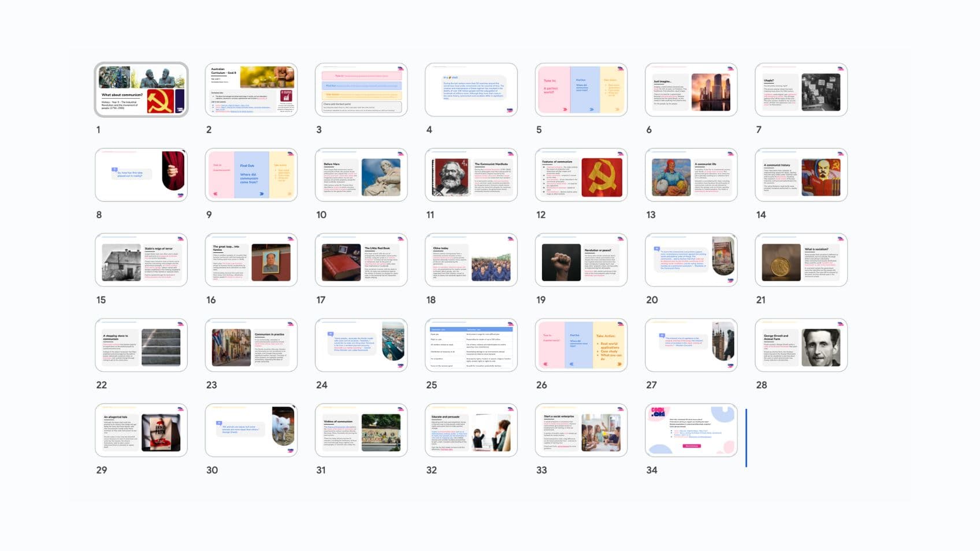The height and width of the screenshot is (551, 980).
Task: Open final slide 34 with Cool.org logo
Action: click(691, 430)
